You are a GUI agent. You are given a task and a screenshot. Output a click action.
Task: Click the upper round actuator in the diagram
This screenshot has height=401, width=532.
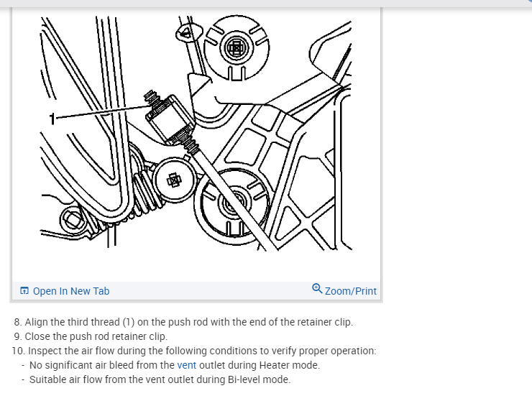[x=237, y=48]
